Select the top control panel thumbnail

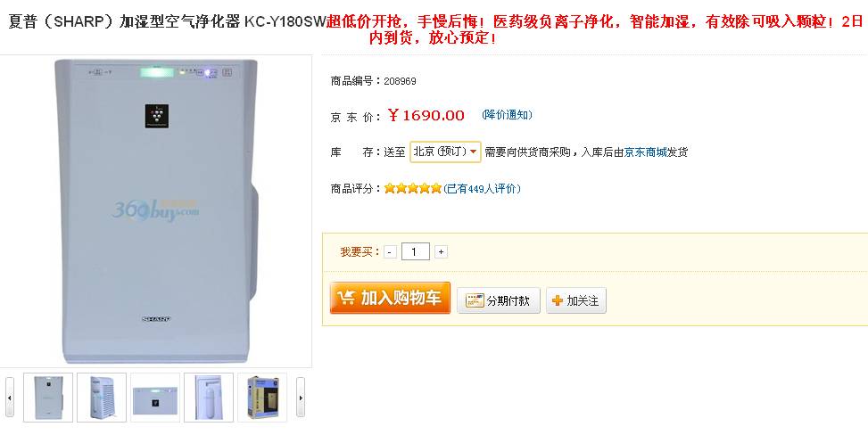(x=155, y=398)
